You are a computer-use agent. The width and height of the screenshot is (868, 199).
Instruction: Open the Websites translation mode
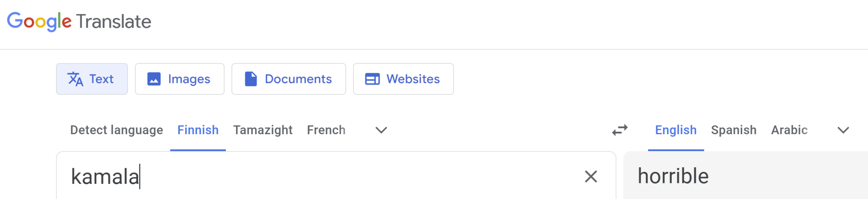point(403,79)
